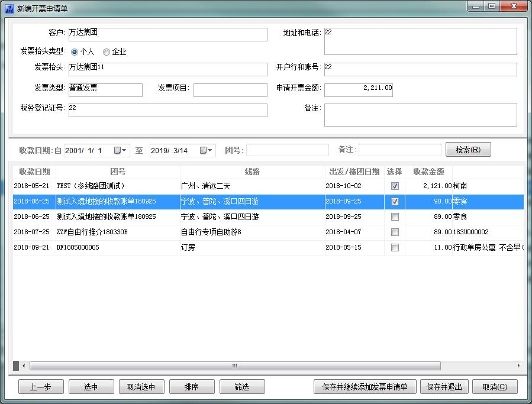
Task: Sort by the 收款日期 column header
Action: click(x=34, y=172)
